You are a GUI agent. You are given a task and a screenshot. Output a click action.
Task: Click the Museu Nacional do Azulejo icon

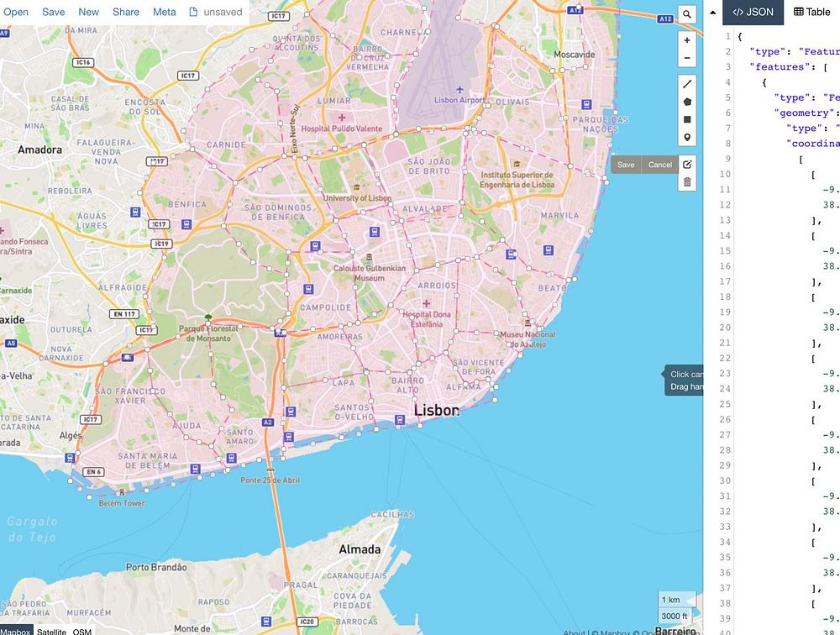[x=528, y=323]
